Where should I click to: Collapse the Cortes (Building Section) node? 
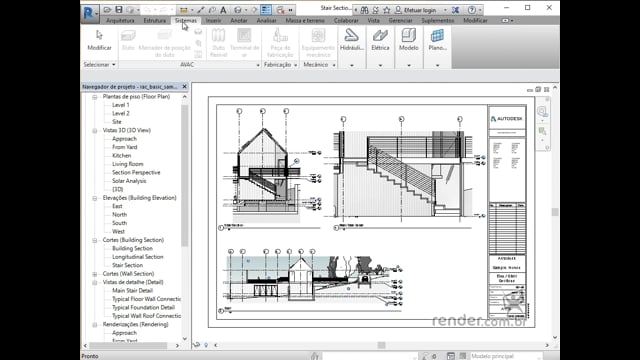(95, 240)
